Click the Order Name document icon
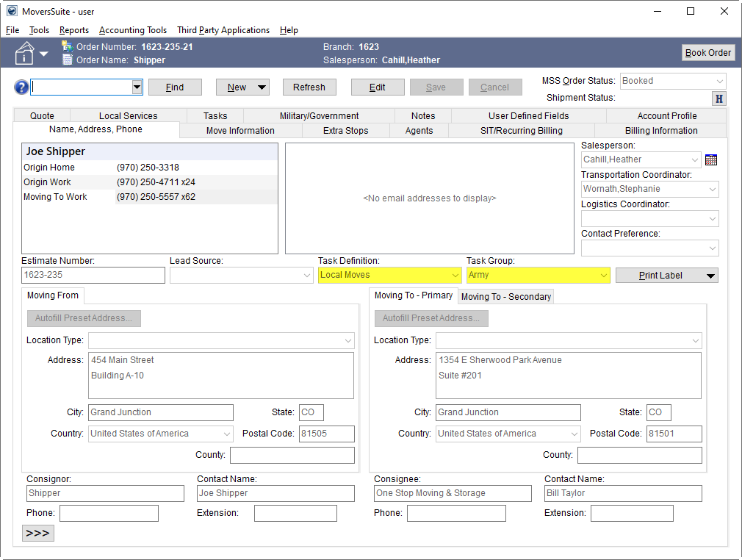The image size is (742, 560). click(68, 60)
